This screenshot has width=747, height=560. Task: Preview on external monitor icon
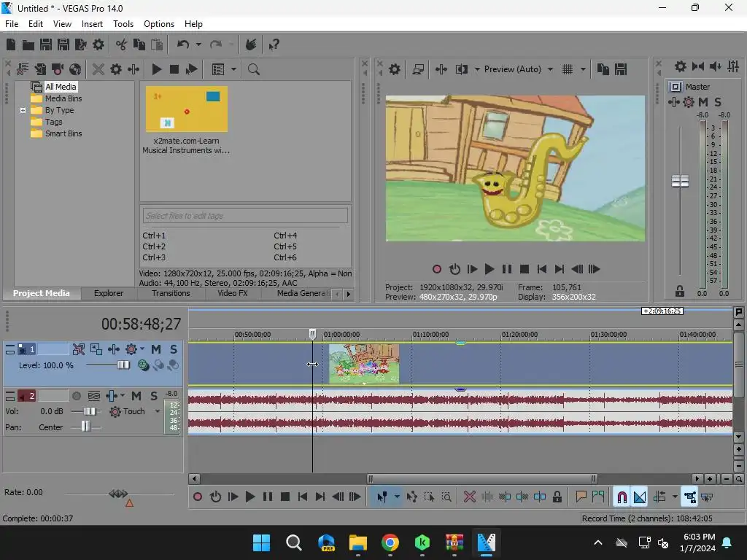(x=418, y=69)
